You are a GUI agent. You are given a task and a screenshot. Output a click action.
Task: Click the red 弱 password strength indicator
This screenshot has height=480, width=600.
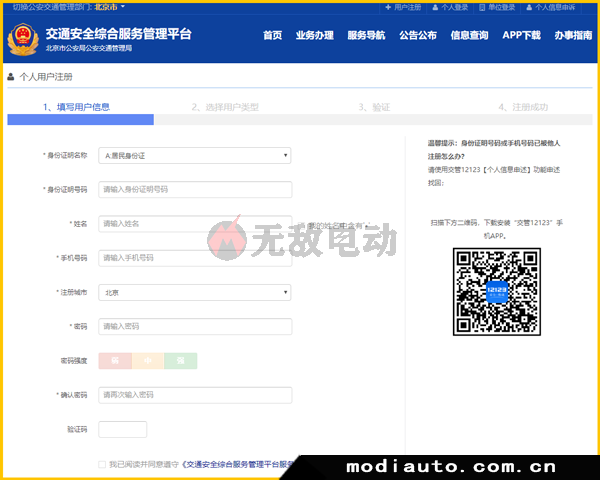115,360
